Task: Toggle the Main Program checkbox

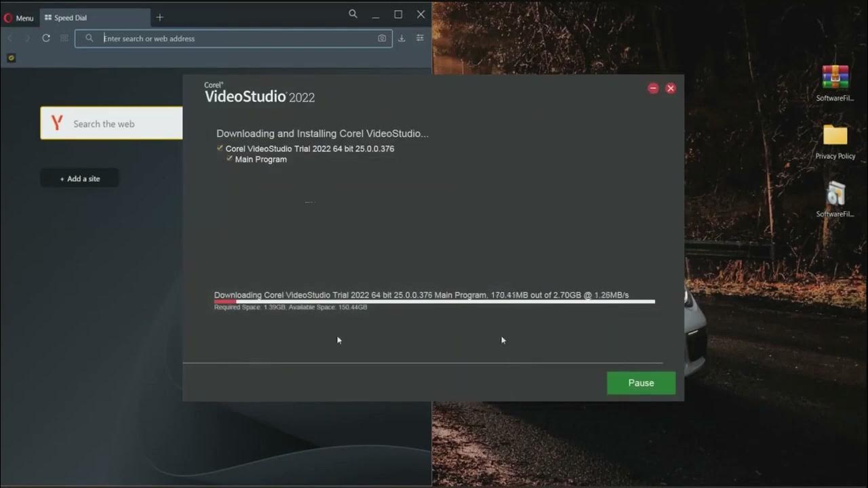Action: click(229, 159)
